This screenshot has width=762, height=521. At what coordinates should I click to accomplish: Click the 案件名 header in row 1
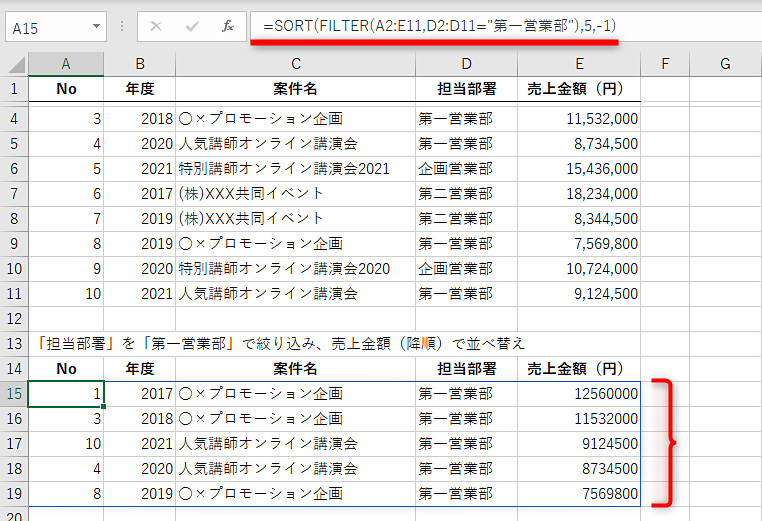295,89
